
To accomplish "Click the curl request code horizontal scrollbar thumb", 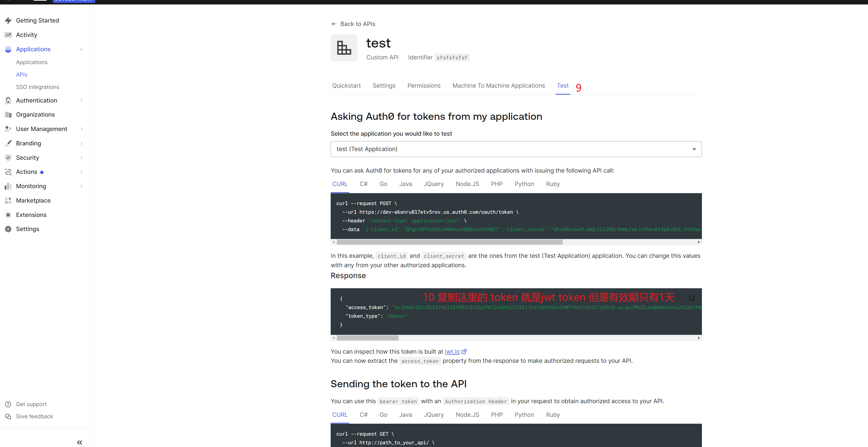I will [x=449, y=242].
